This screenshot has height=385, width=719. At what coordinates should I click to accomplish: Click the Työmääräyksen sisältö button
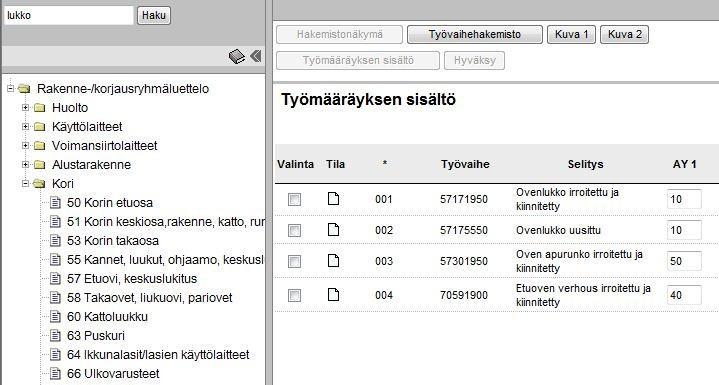pos(358,60)
